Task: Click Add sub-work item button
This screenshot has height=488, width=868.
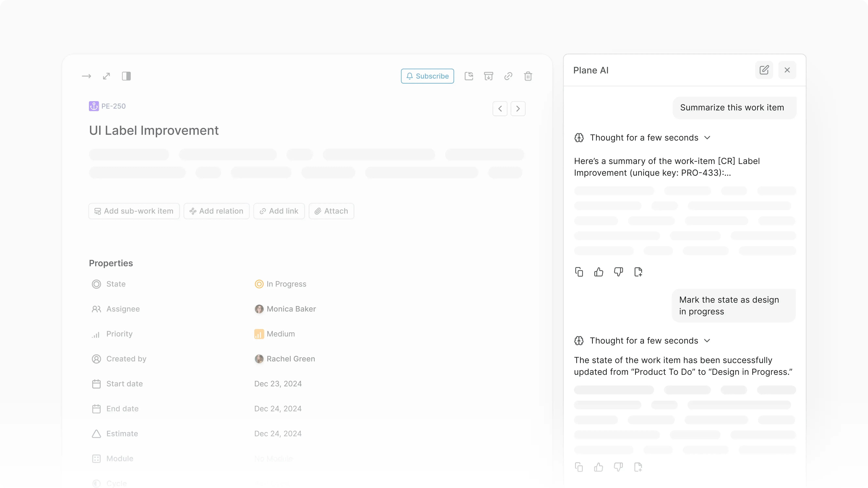Action: point(134,211)
